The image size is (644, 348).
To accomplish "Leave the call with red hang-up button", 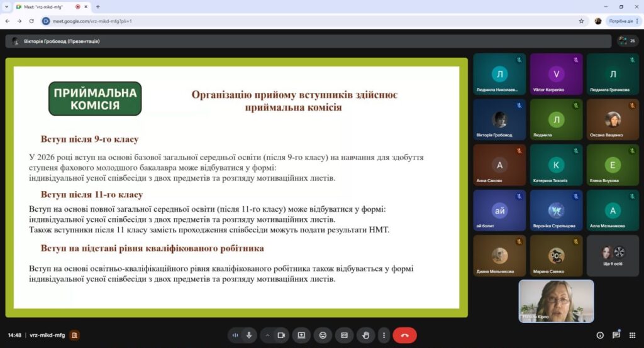I will pyautogui.click(x=404, y=335).
